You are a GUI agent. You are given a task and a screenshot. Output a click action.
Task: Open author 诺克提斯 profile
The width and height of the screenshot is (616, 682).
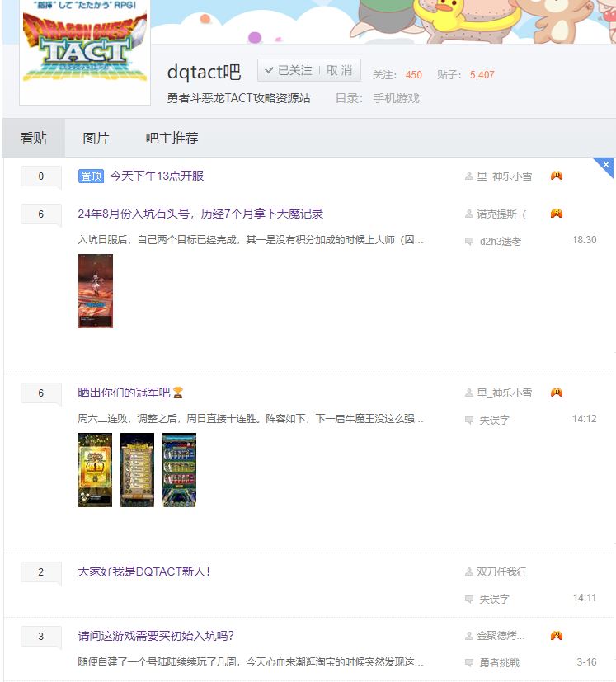(501, 214)
